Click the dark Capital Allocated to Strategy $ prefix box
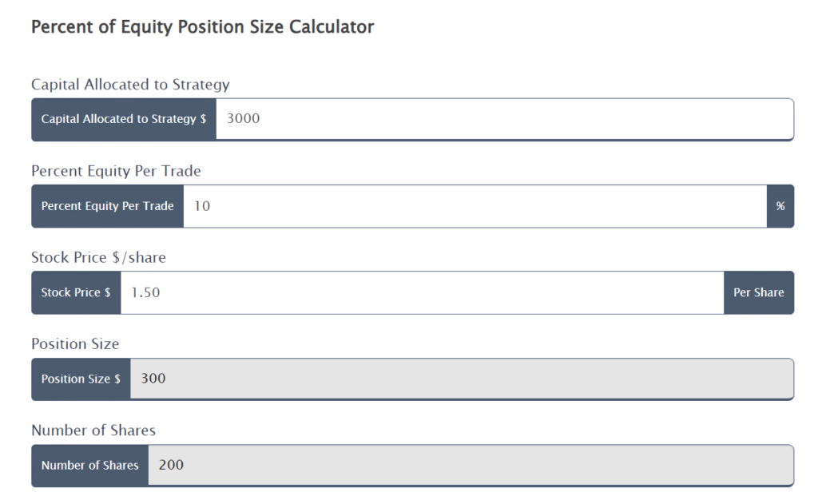 [124, 119]
